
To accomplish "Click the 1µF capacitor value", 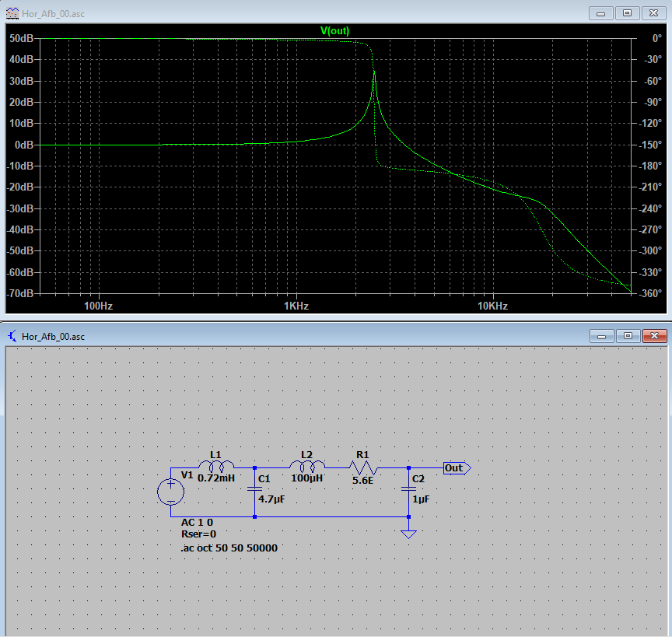I will (421, 499).
